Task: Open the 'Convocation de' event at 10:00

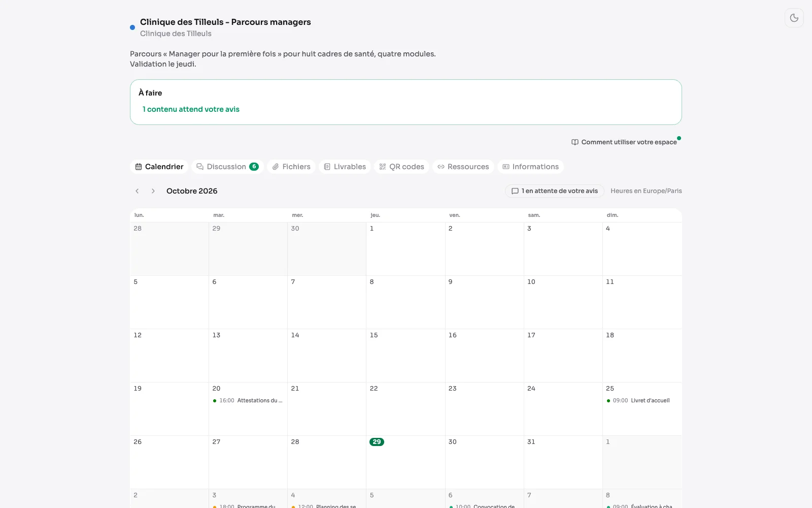Action: pyautogui.click(x=484, y=505)
